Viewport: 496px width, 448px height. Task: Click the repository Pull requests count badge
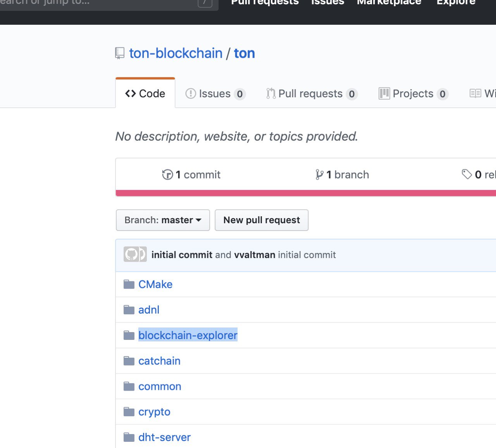352,94
